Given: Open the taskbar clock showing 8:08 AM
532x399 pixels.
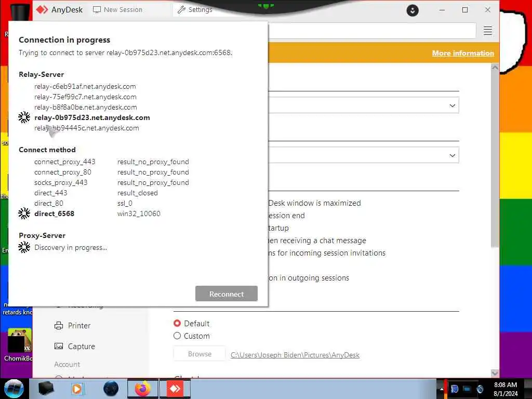Looking at the screenshot, I should point(505,389).
